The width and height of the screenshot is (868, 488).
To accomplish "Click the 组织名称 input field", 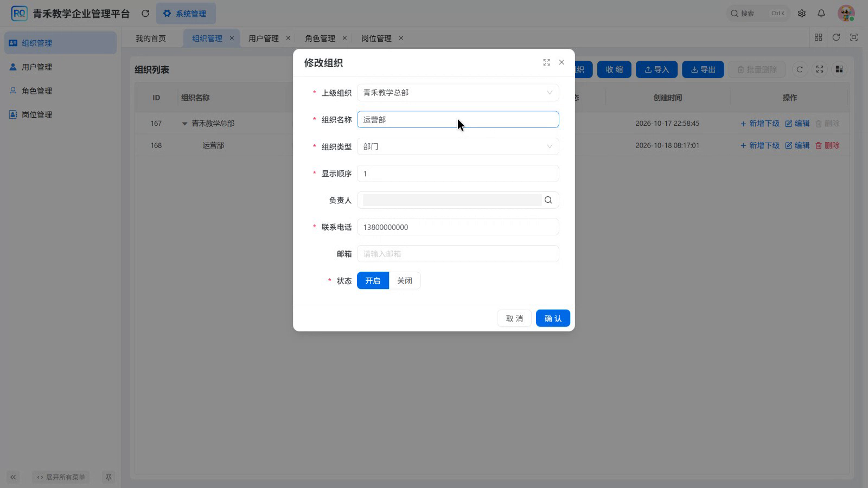I will tap(458, 119).
